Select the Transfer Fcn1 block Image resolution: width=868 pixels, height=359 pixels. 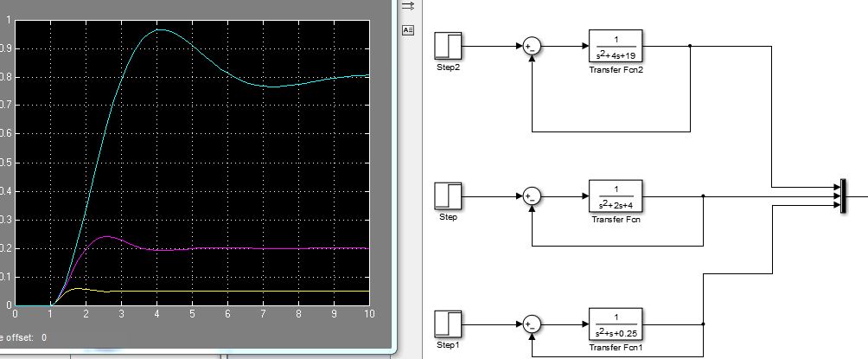point(616,324)
